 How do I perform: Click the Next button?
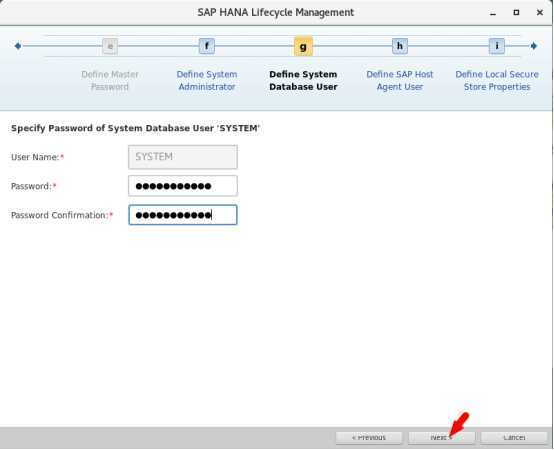click(442, 438)
